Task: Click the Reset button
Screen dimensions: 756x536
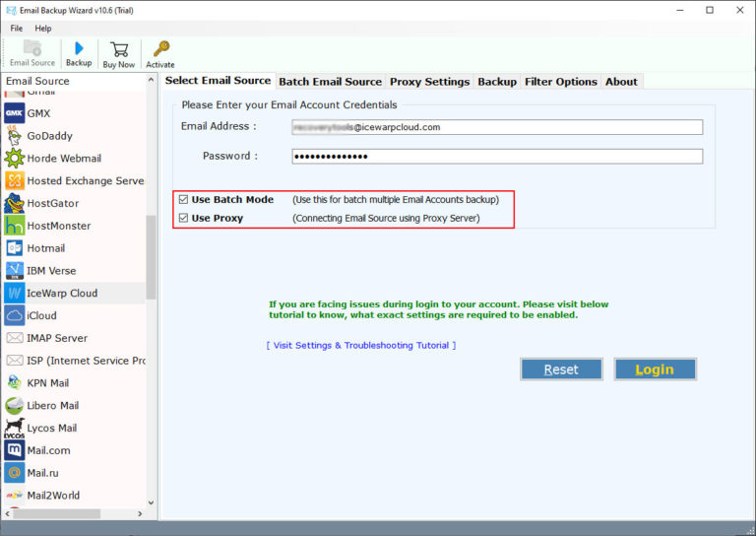Action: point(561,369)
